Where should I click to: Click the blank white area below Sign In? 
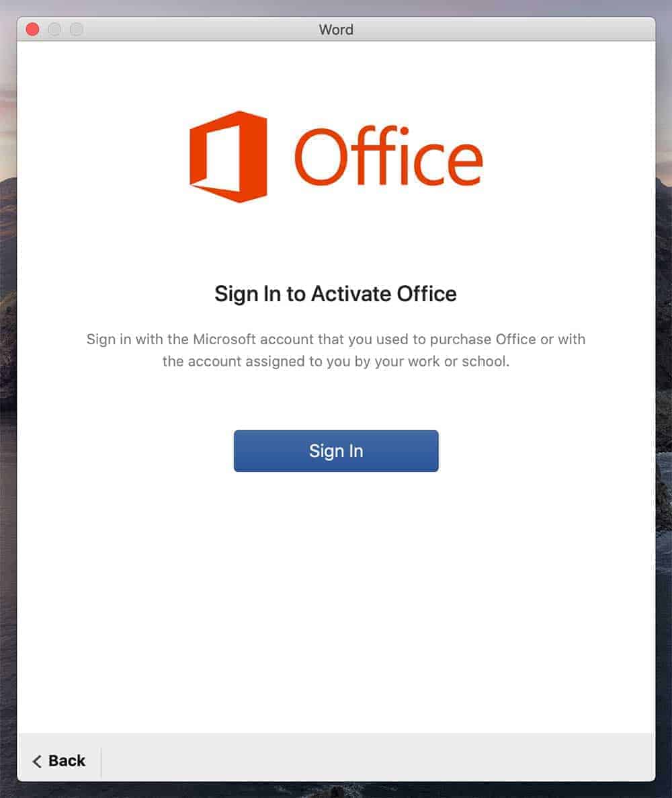point(336,600)
